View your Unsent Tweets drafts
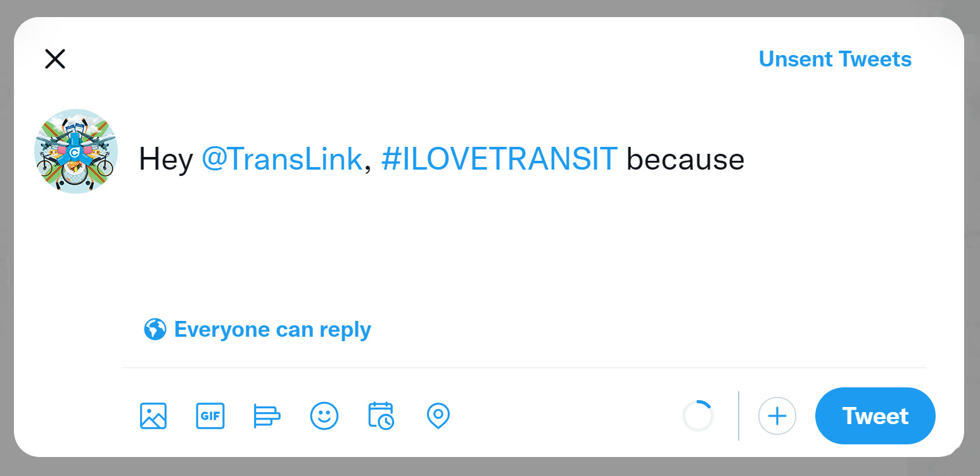The height and width of the screenshot is (476, 980). tap(834, 58)
